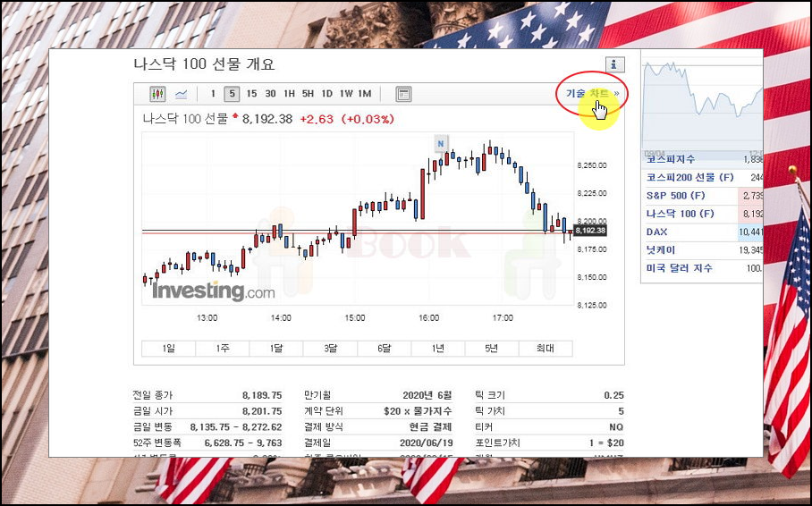
Task: Click the 결제 방식 value 현금 결제
Action: (x=430, y=426)
